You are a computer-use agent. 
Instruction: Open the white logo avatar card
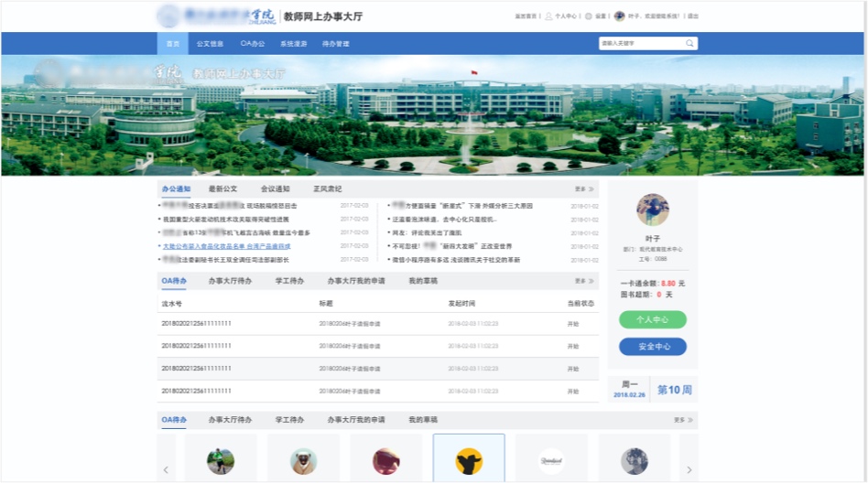551,460
